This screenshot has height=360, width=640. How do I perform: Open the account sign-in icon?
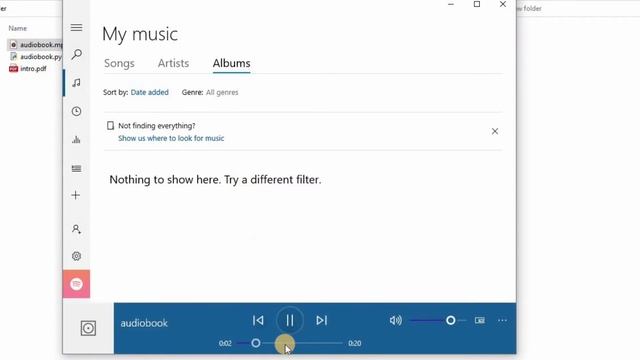(x=76, y=229)
